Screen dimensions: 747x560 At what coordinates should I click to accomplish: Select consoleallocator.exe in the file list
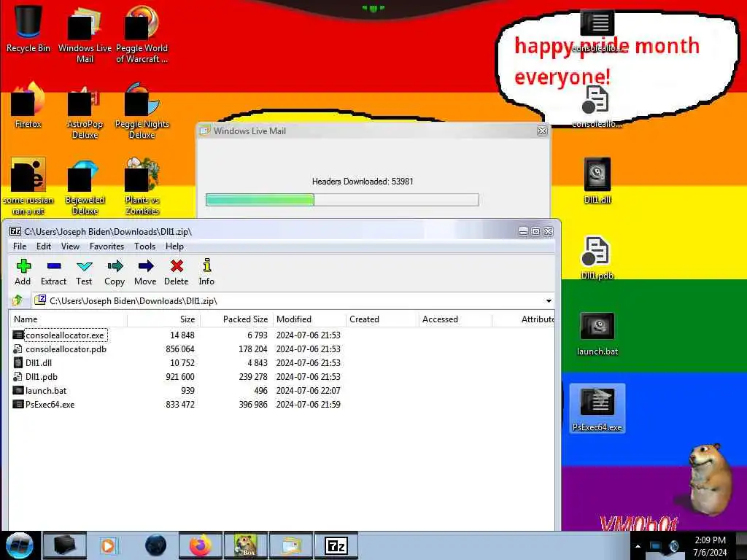pos(65,335)
